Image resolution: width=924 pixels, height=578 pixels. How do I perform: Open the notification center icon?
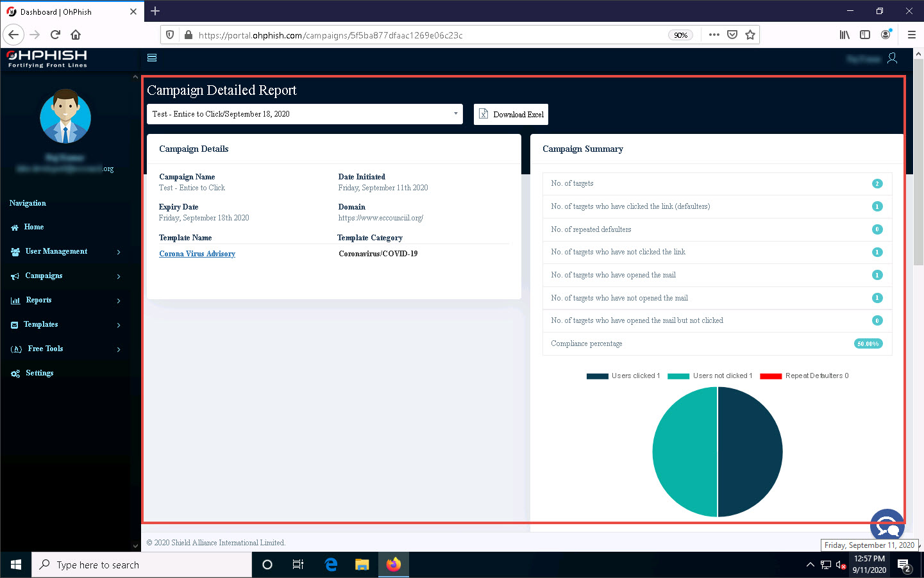click(904, 565)
